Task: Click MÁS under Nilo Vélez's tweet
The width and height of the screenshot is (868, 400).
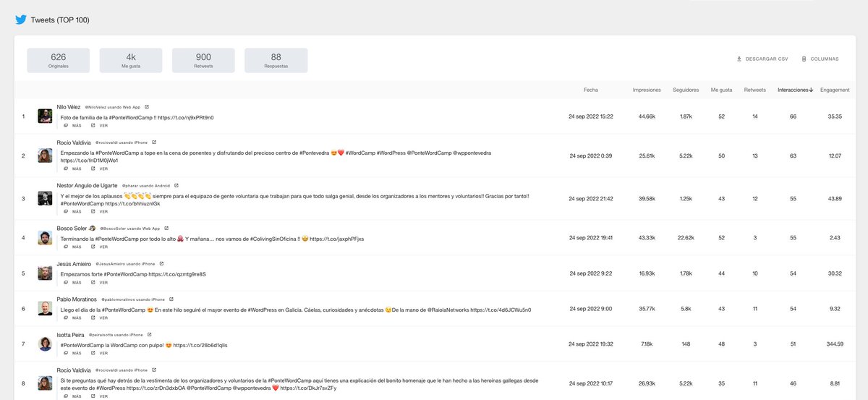Action: point(72,125)
